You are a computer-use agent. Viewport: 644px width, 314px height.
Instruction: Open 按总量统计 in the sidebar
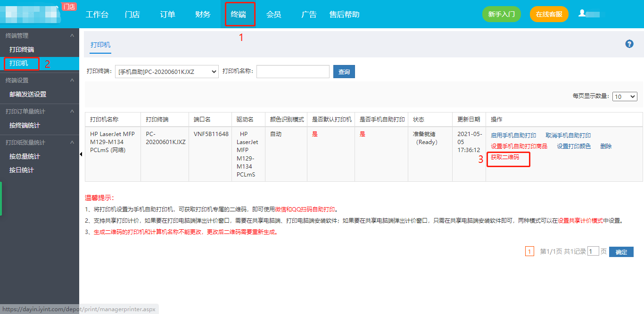point(25,156)
